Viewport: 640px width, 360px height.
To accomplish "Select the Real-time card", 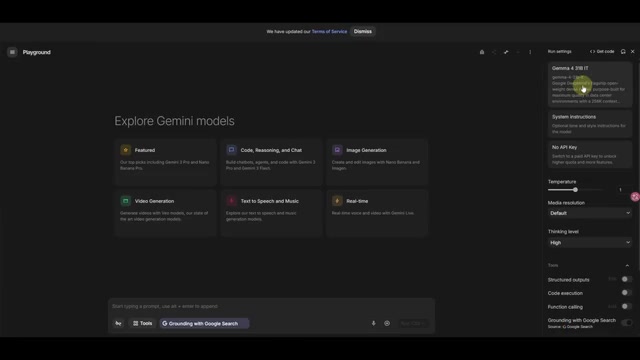I will pos(377,213).
